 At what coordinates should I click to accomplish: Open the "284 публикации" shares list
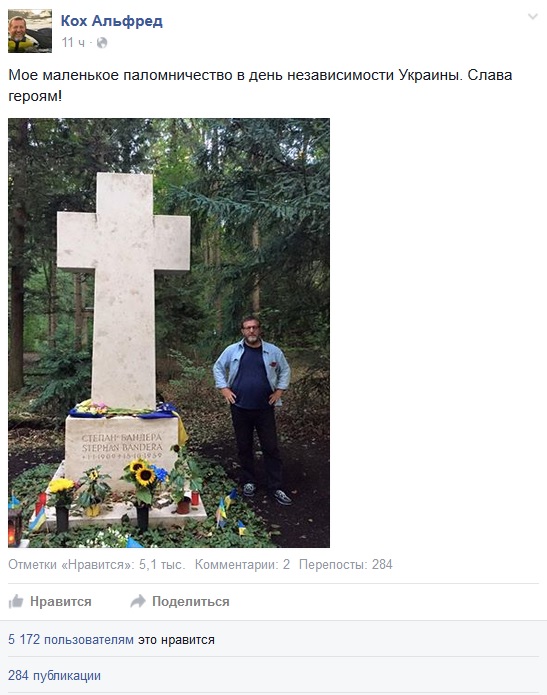(x=55, y=675)
